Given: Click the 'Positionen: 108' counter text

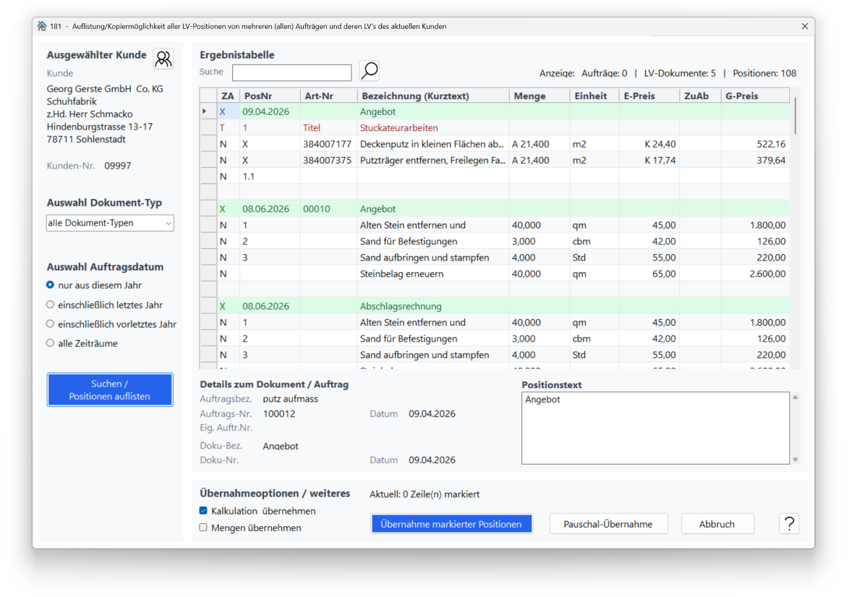Looking at the screenshot, I should click(x=765, y=73).
